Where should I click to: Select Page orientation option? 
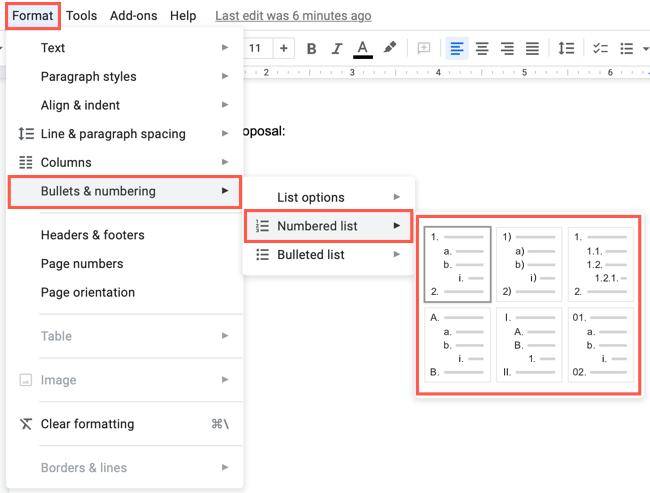click(x=88, y=293)
